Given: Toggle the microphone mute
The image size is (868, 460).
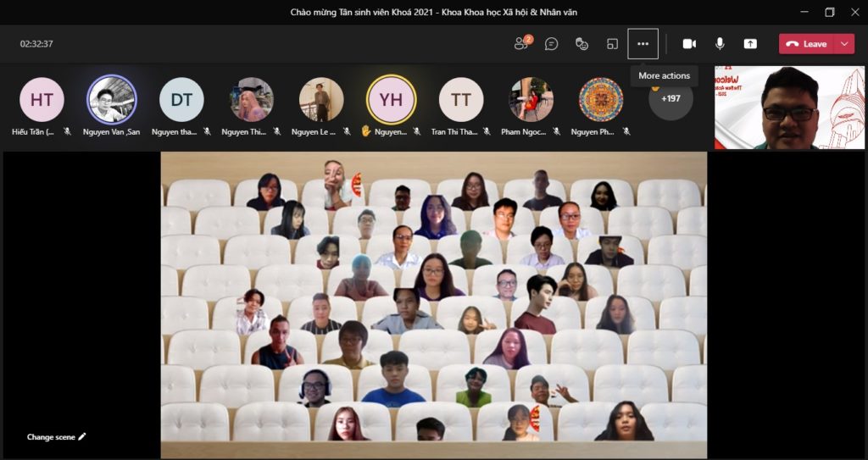Looking at the screenshot, I should click(720, 44).
